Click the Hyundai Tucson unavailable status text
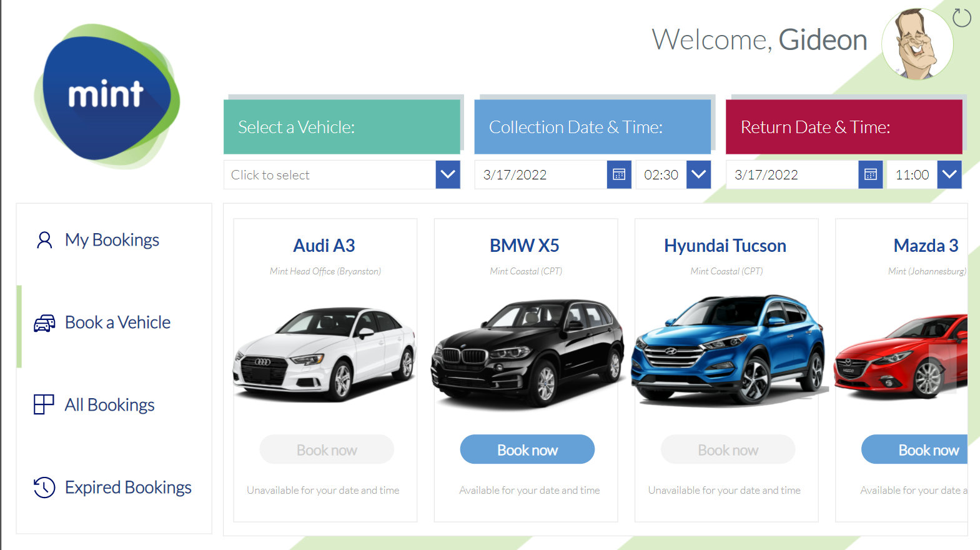 coord(725,490)
